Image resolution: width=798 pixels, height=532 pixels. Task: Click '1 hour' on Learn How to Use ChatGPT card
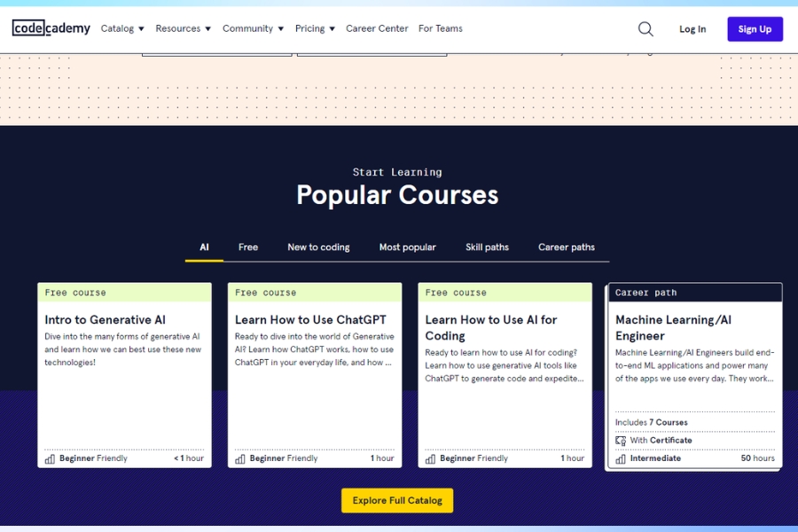click(382, 458)
